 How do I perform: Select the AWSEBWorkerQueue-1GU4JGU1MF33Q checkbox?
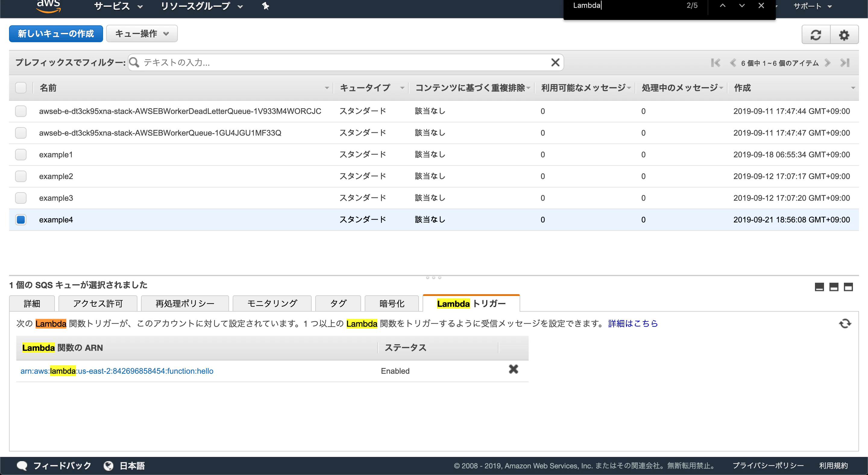21,133
